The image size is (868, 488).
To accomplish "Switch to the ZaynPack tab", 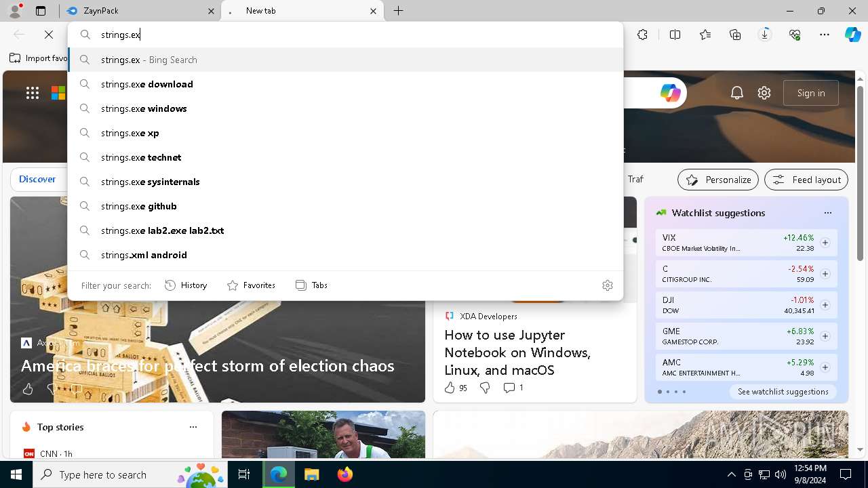I will [141, 11].
